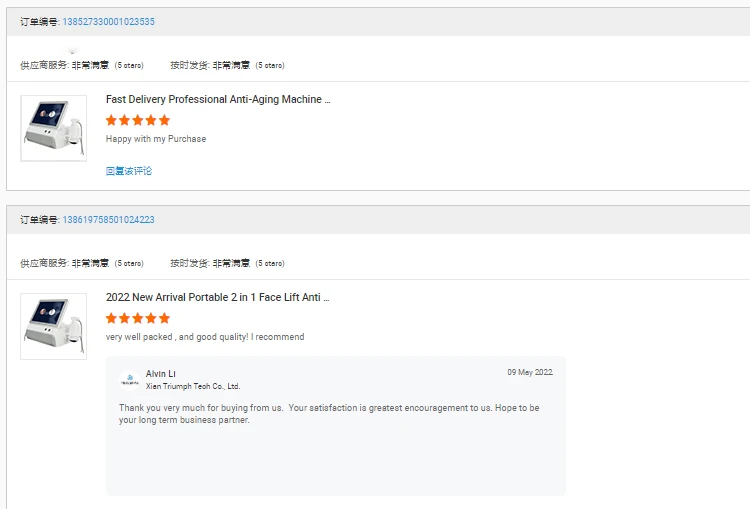
Task: Click star rating under Face Lift review
Action: coord(138,318)
